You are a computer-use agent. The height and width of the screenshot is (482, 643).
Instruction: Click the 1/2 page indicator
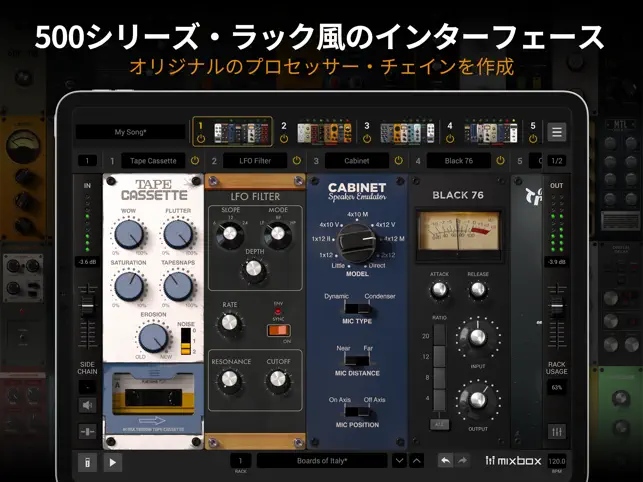coord(556,161)
